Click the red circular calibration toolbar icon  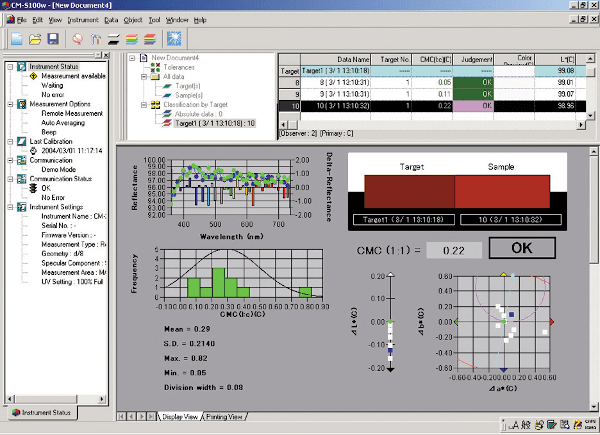pos(78,39)
